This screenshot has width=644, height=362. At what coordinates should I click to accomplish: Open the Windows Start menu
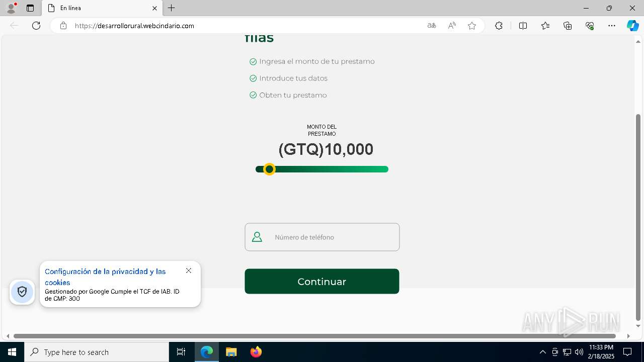point(12,352)
